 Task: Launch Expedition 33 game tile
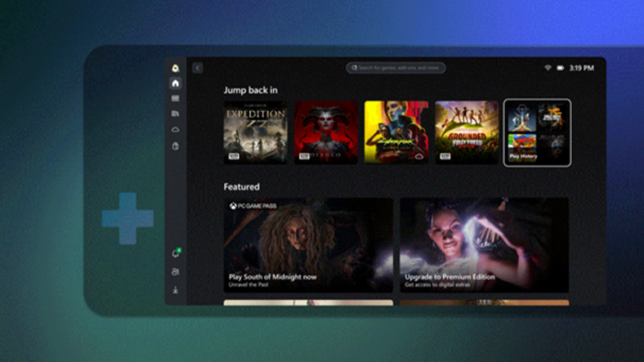255,132
